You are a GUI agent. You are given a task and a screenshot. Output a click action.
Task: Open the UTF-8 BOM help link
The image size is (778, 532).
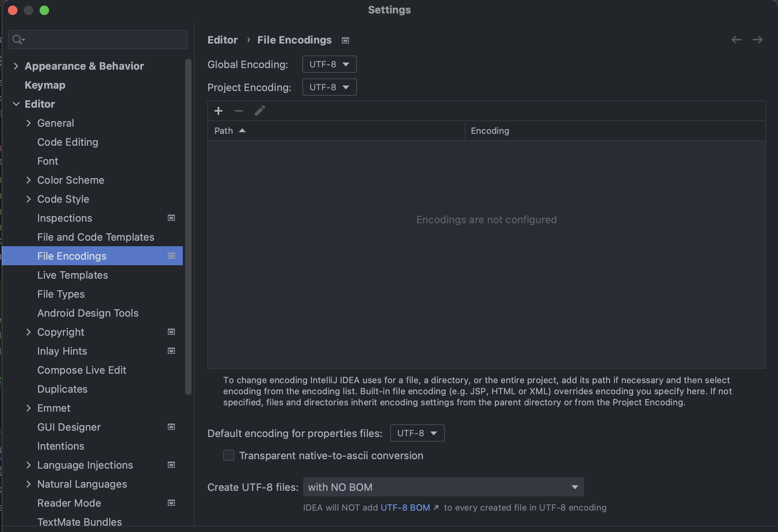click(x=405, y=507)
